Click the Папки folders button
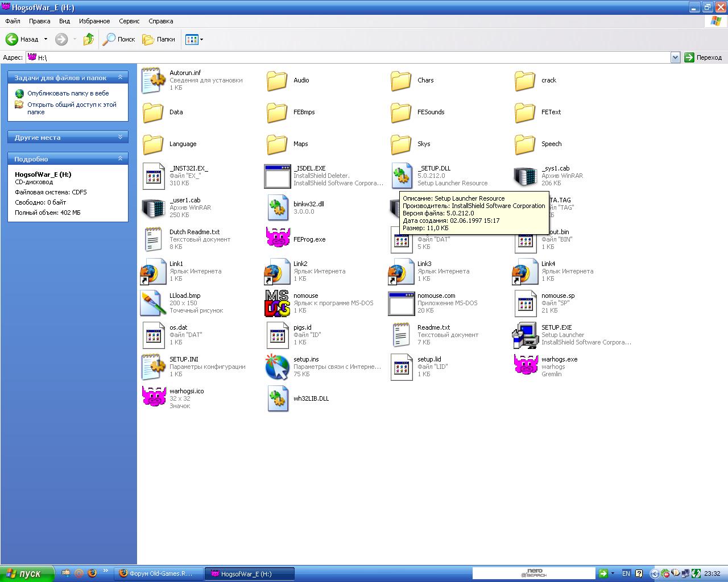The image size is (728, 582). click(x=159, y=39)
